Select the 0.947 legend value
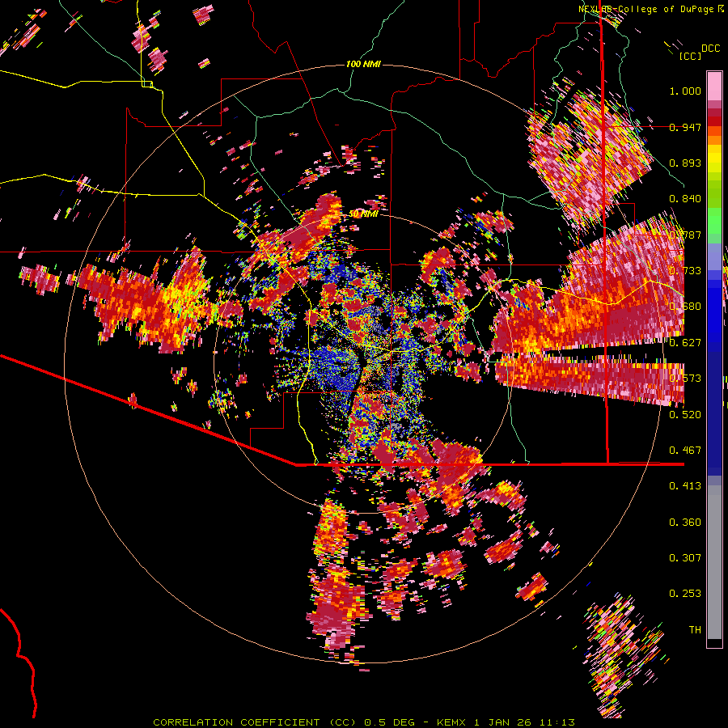This screenshot has height=728, width=728. [685, 127]
